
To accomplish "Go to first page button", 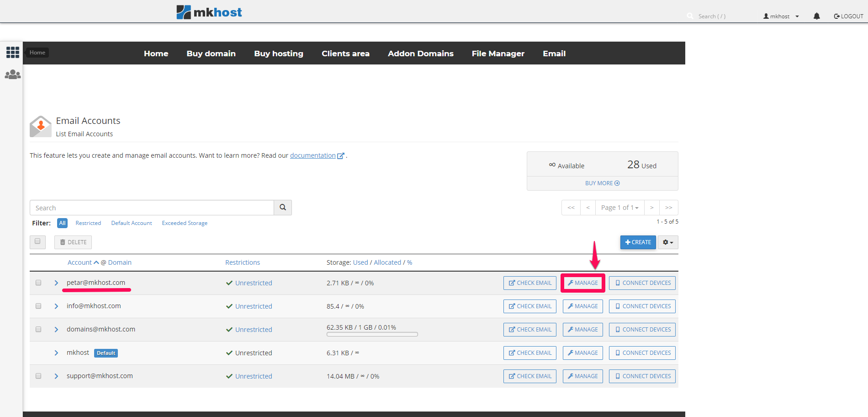I will 571,208.
